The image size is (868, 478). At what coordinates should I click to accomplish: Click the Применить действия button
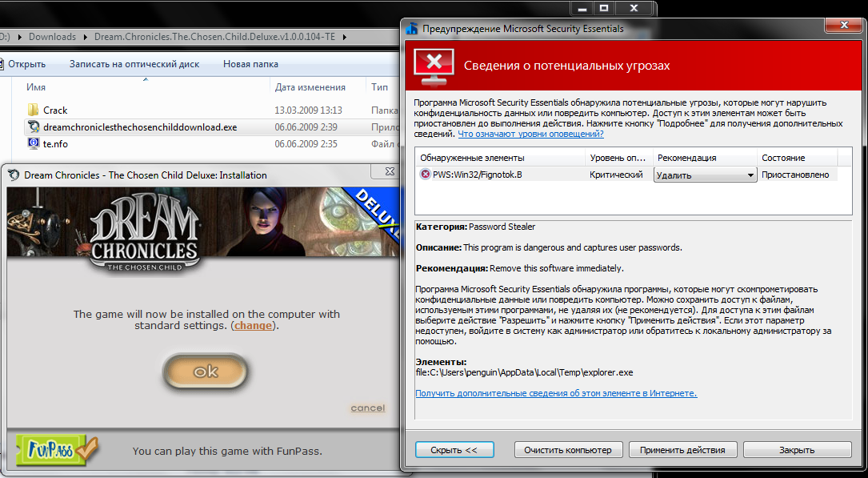(x=682, y=450)
